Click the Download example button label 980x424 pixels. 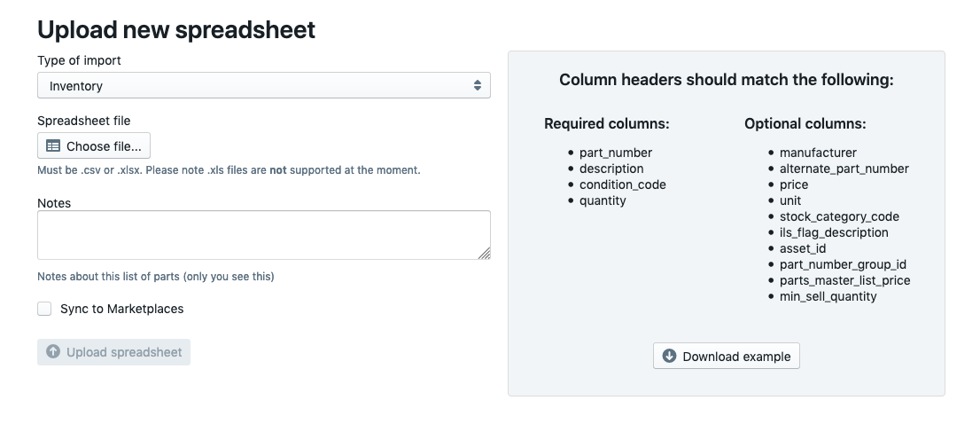736,356
